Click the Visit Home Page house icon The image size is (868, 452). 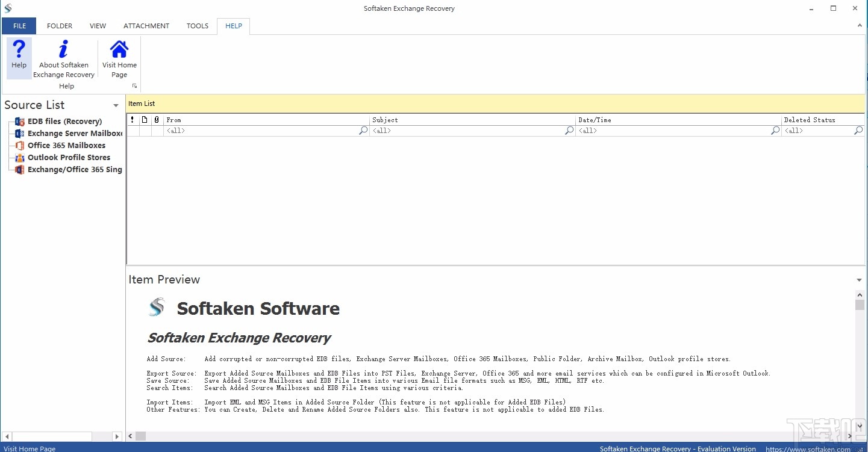119,49
